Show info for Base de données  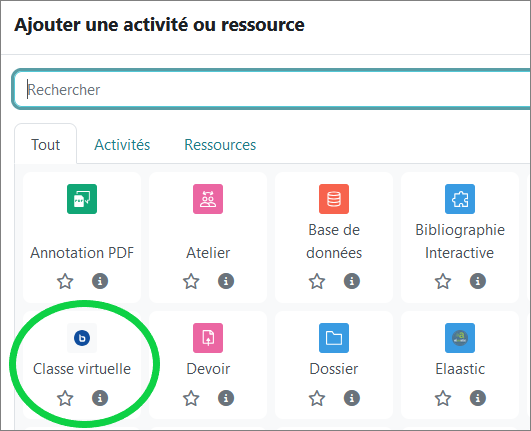[x=352, y=281]
